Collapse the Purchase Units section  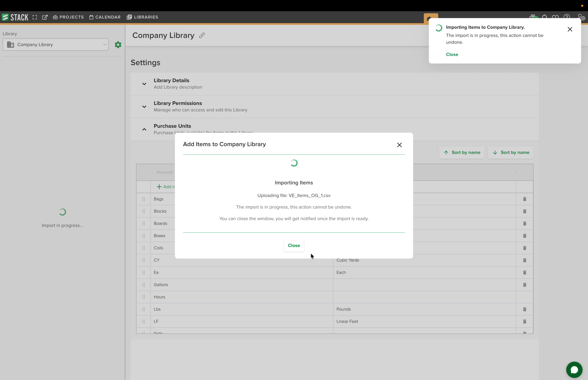pyautogui.click(x=144, y=129)
